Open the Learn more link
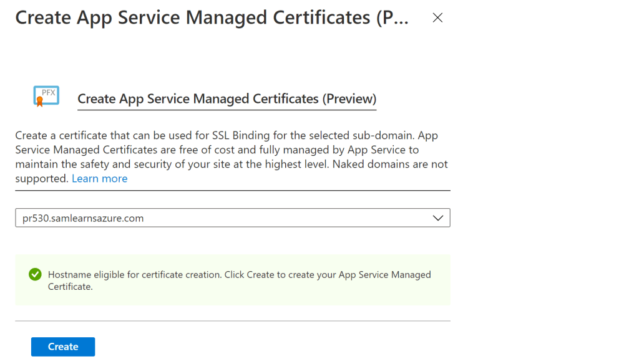The height and width of the screenshot is (364, 639). click(99, 179)
